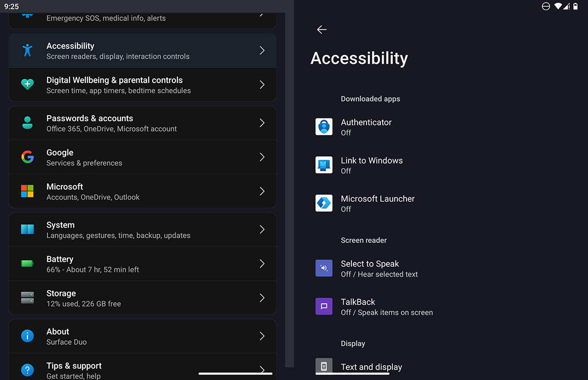The height and width of the screenshot is (380, 588).
Task: Click the Microsoft Launcher app icon
Action: [324, 203]
